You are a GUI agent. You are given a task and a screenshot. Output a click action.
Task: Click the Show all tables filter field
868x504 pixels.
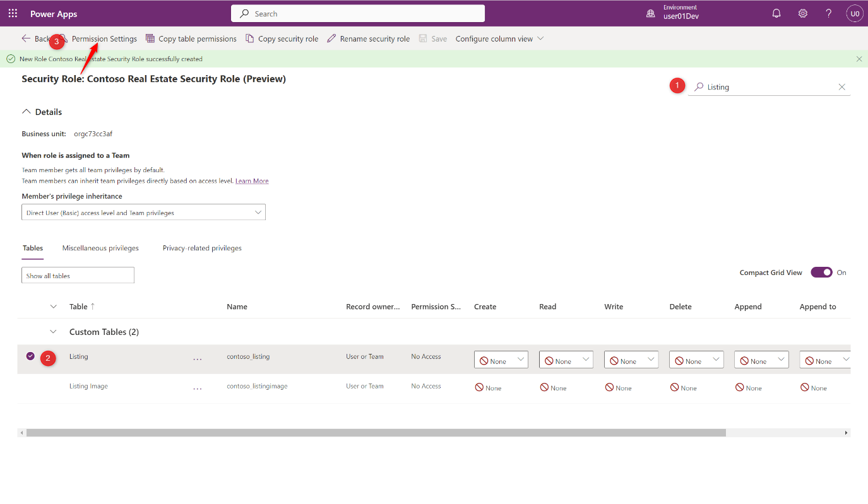77,275
